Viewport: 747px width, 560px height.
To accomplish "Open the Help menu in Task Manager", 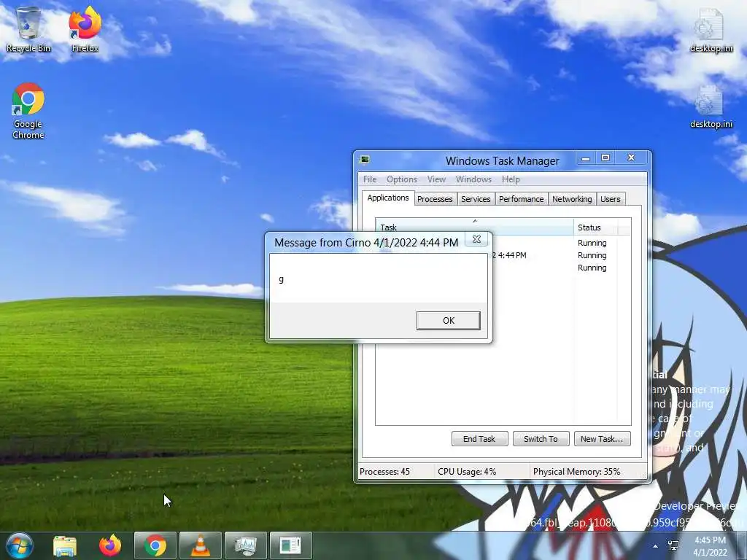I will click(x=511, y=179).
